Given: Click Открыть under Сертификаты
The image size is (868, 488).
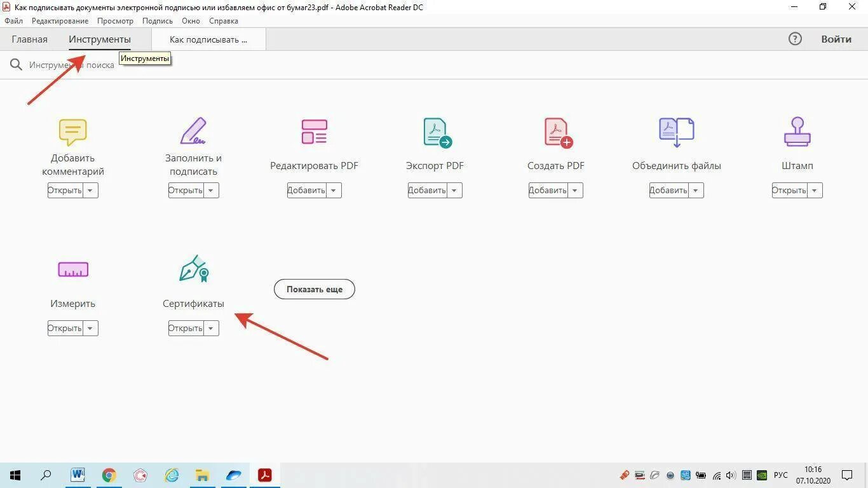Looking at the screenshot, I should [x=186, y=328].
